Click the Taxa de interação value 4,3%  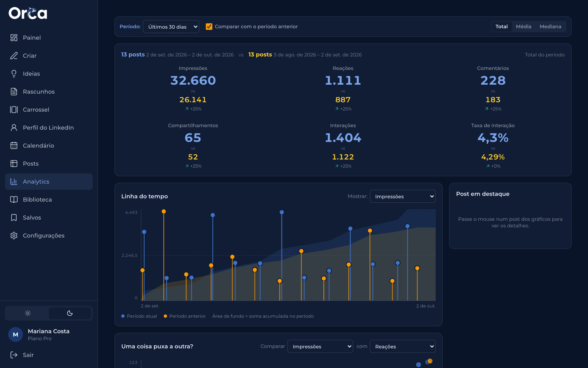493,138
